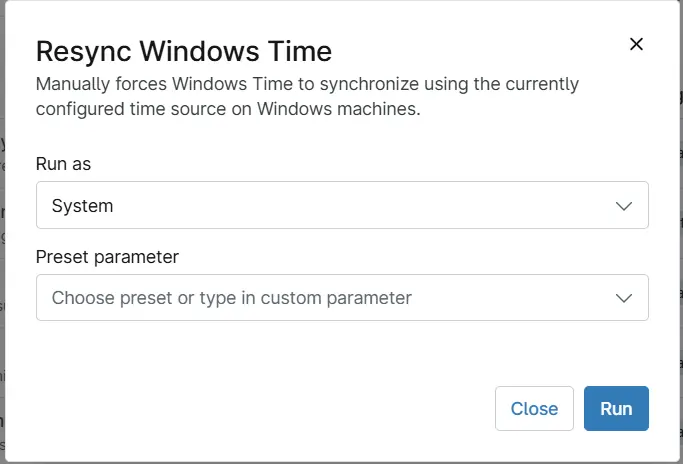The image size is (683, 464).
Task: Open the Run as dropdown showing System
Action: [342, 205]
